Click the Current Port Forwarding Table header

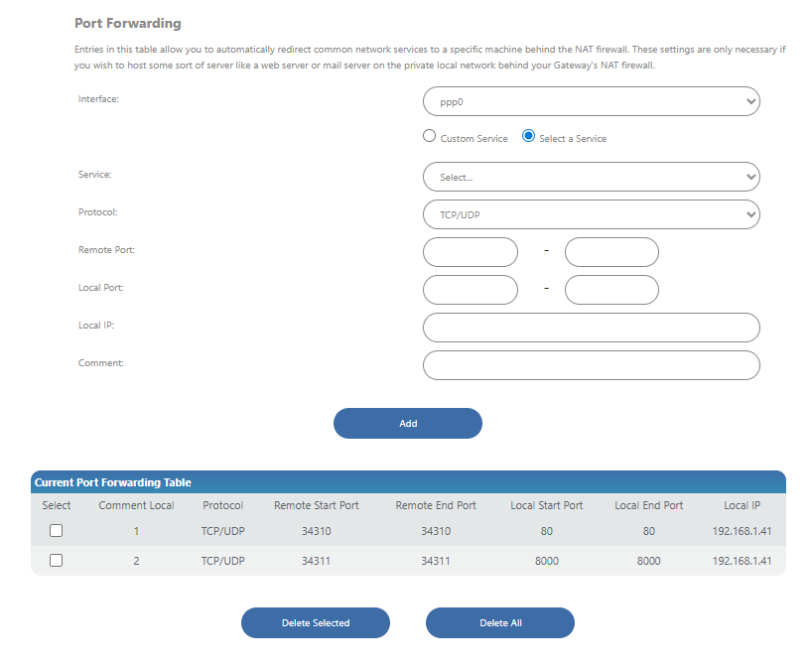(408, 482)
